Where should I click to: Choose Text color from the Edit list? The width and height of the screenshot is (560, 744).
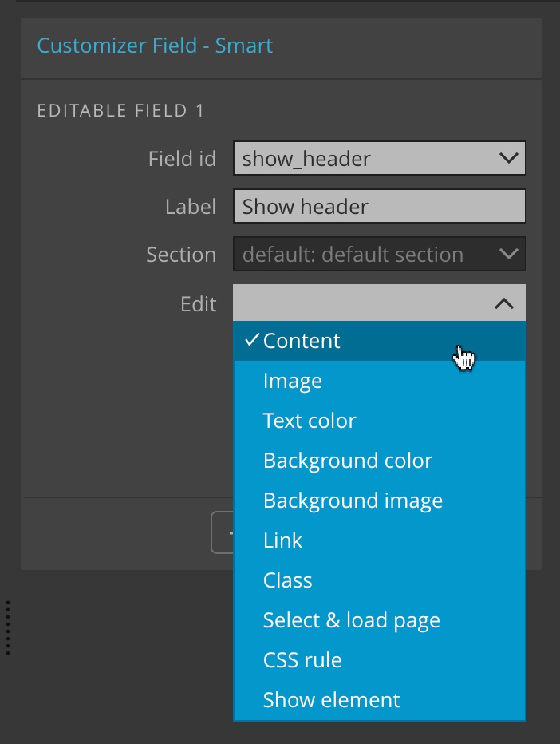pyautogui.click(x=380, y=421)
